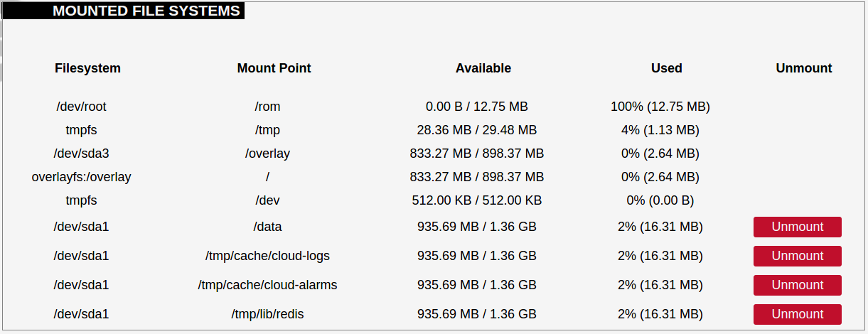Select the Mounted File Systems section title
The height and width of the screenshot is (334, 868).
pos(146,11)
